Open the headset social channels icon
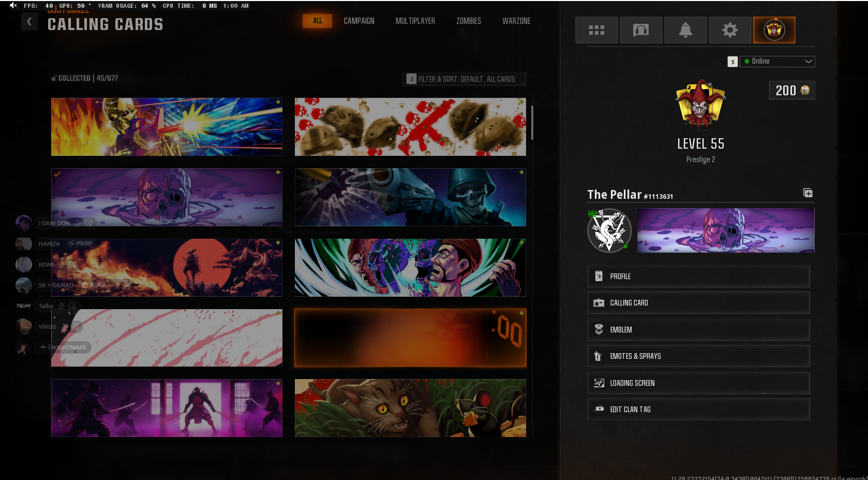 coord(641,30)
